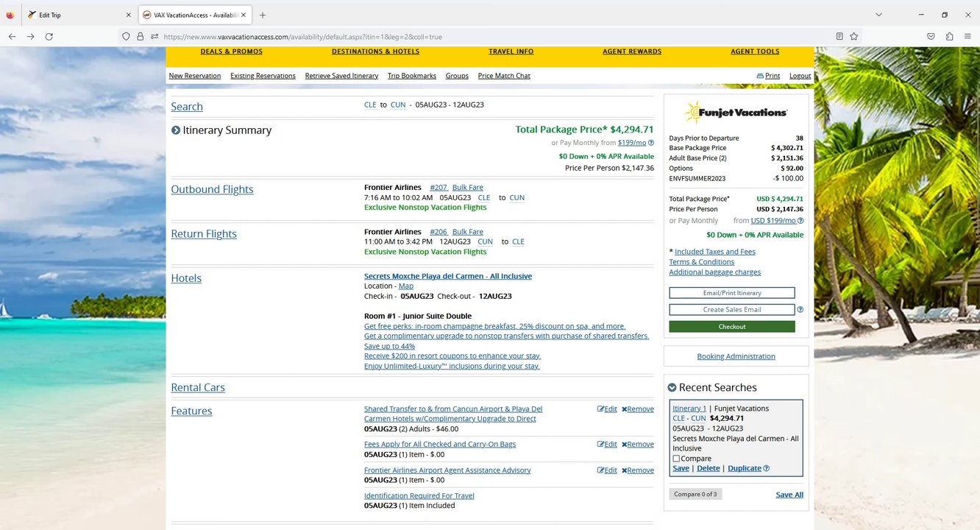Collapse the Recent Searches panel

672,387
